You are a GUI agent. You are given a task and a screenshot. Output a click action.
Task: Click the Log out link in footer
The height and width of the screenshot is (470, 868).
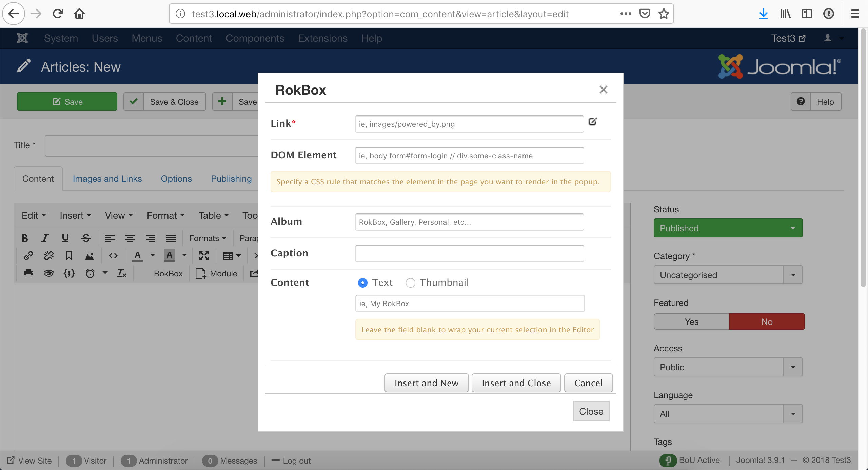point(291,461)
